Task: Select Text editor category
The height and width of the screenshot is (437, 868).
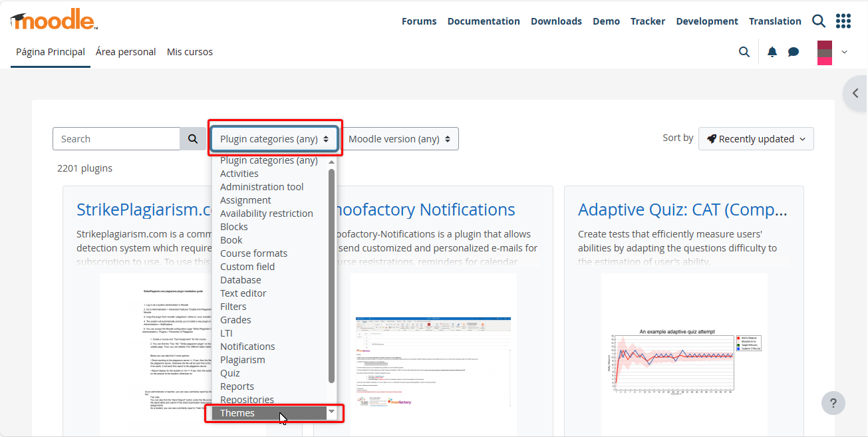Action: click(x=269, y=293)
